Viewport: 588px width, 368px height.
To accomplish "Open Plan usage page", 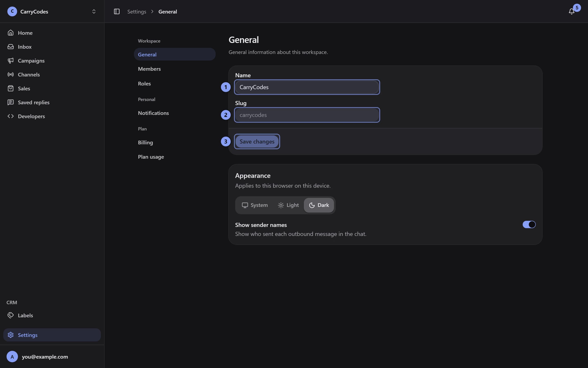I will pos(175,157).
